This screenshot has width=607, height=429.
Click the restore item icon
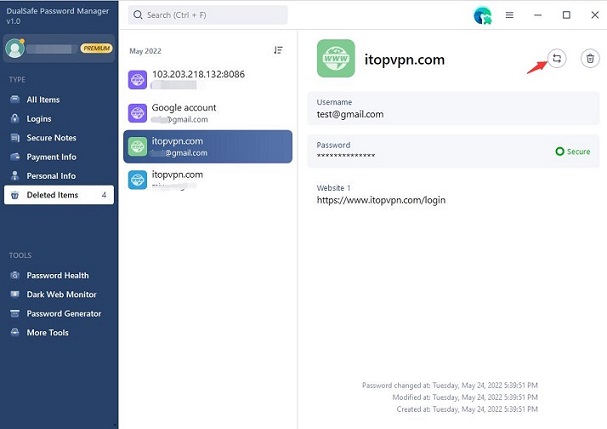pos(558,59)
